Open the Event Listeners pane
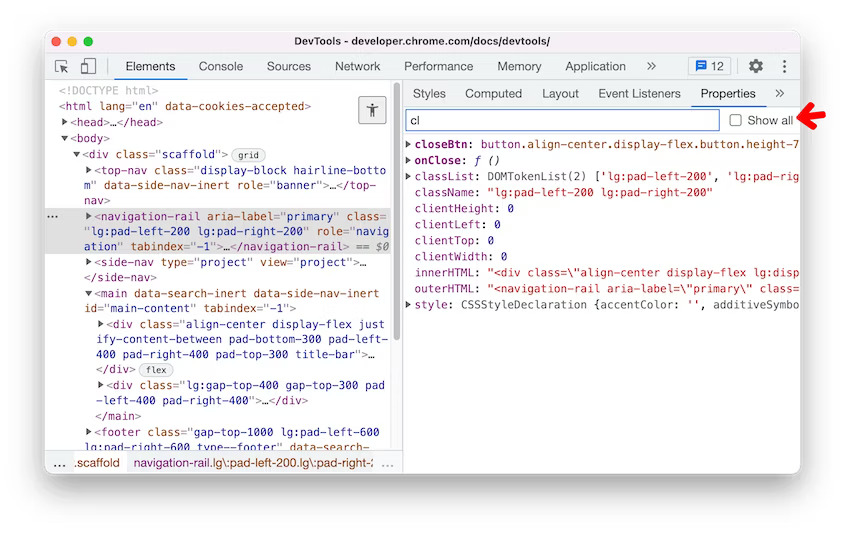Screen dimensions: 845x533 click(639, 94)
